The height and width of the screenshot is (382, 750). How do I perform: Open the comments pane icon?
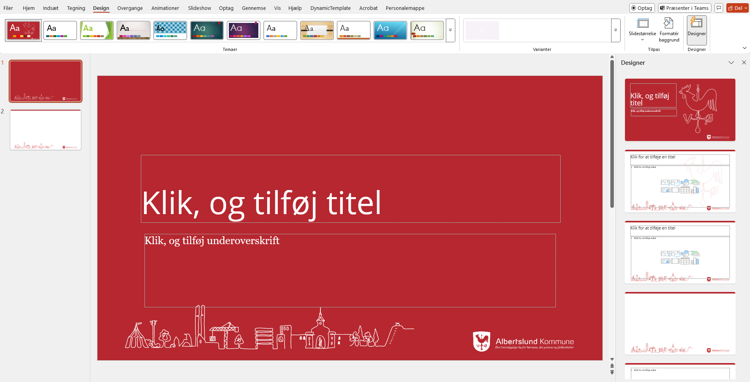718,8
